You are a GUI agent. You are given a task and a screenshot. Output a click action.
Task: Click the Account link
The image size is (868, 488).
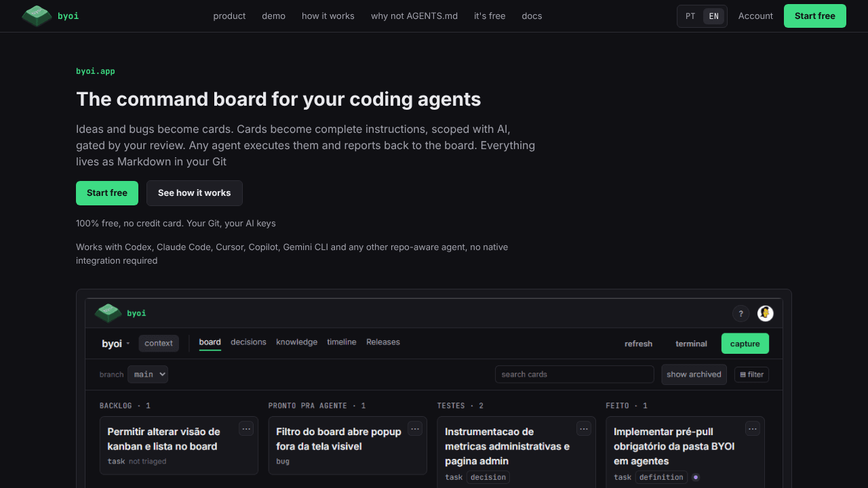click(755, 16)
